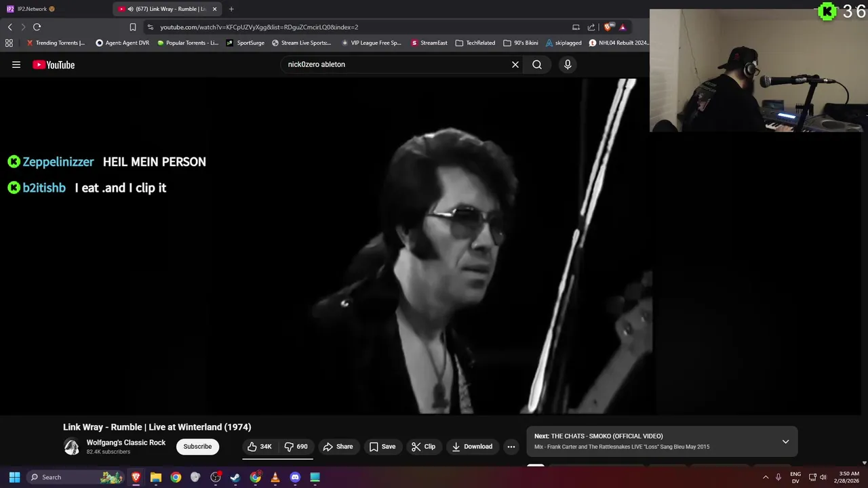Open the Stream Live Sports bookmark
This screenshot has height=488, width=868.
(302, 43)
